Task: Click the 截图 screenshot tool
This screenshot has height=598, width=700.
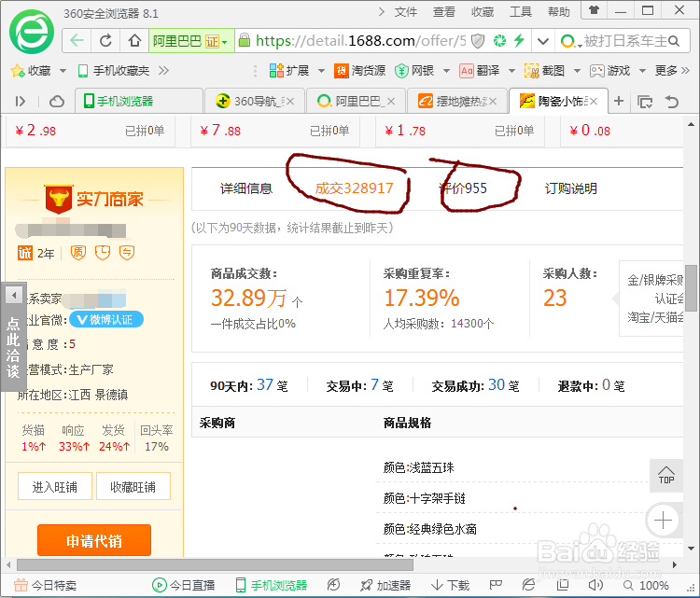Action: point(545,71)
